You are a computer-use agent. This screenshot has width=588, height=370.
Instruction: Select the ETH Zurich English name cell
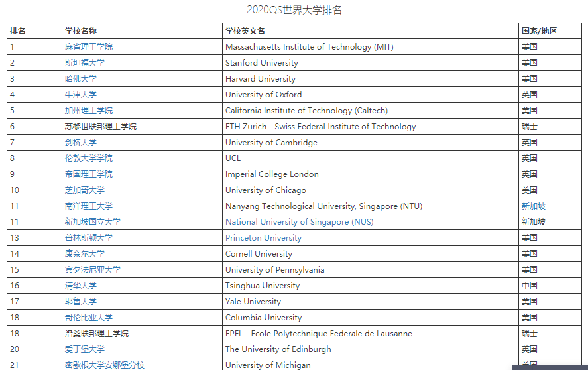pos(371,127)
